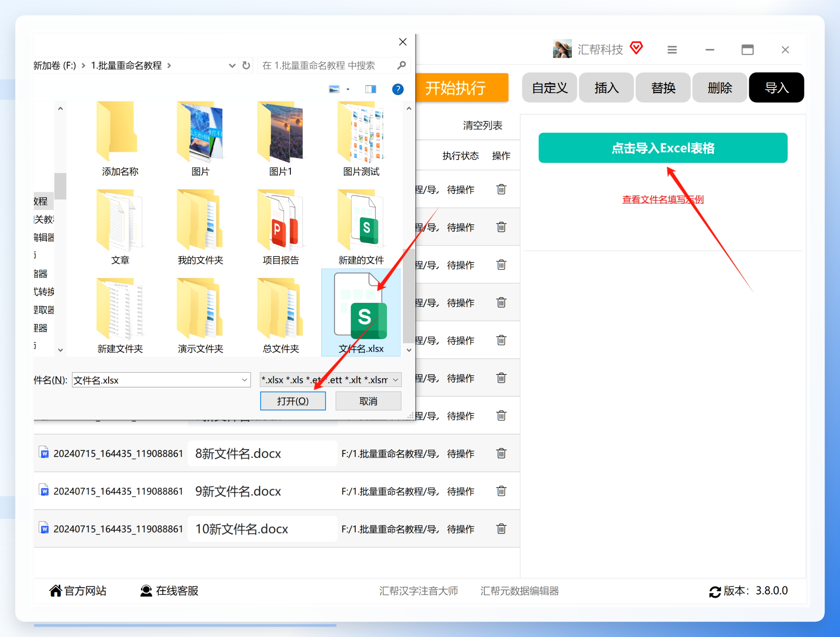Image resolution: width=840 pixels, height=637 pixels.
Task: Select the 我的文件夹 folder
Action: (x=200, y=227)
